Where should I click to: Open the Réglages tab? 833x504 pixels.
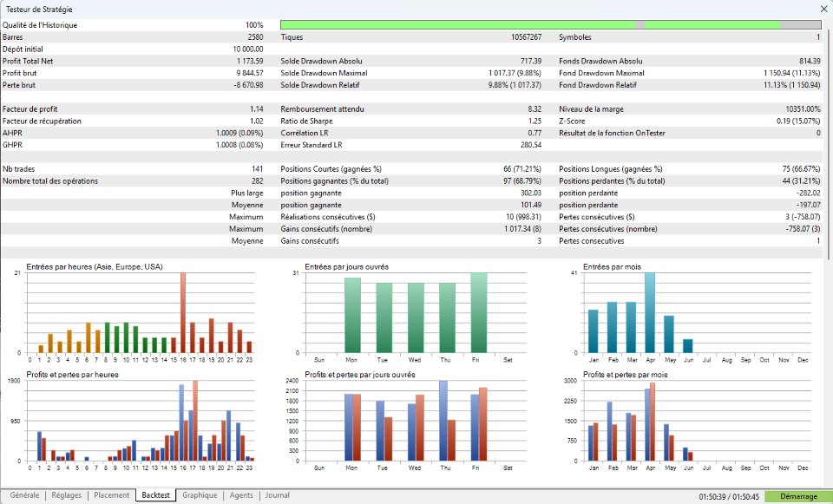[x=67, y=495]
